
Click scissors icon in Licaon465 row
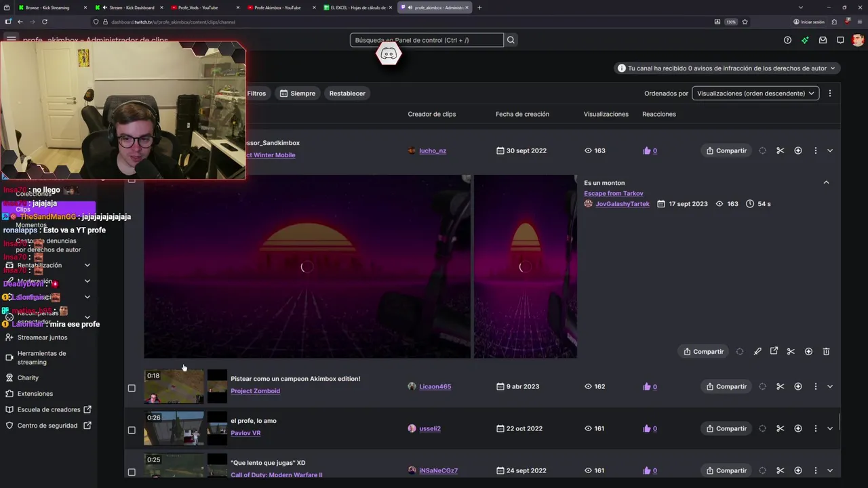pos(781,386)
